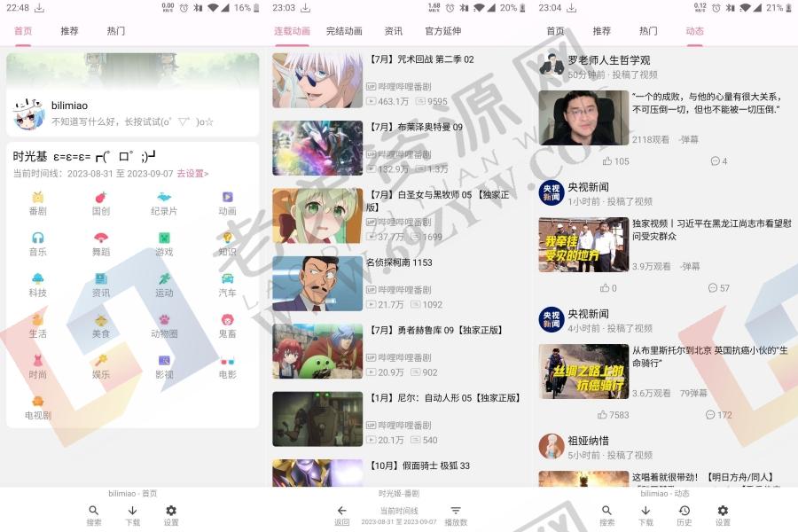Open 设置 on the bilimiao 动态 bar
The height and width of the screenshot is (532, 798).
click(x=723, y=515)
